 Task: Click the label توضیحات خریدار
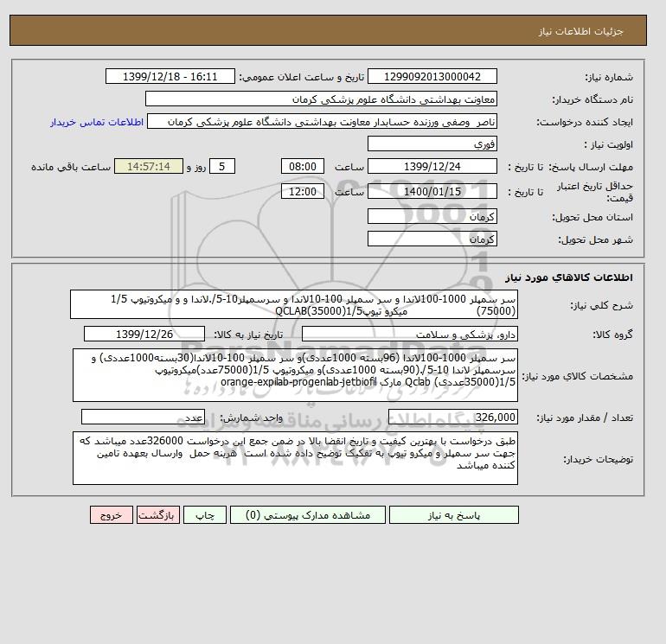598,459
